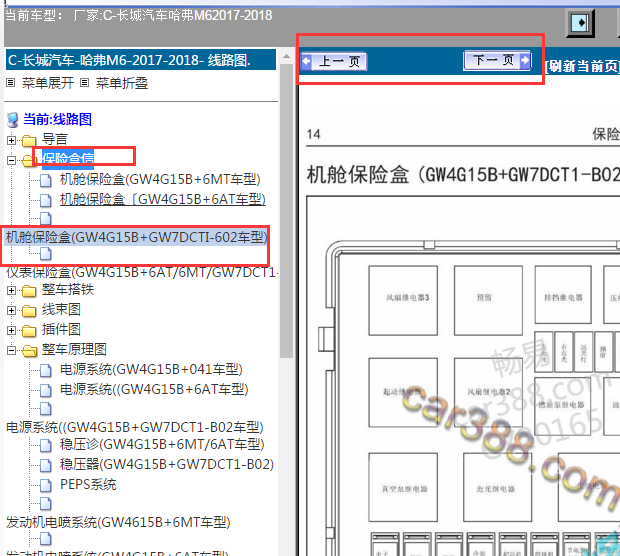Open 电源系统((GW4G15B+6AT车型)
This screenshot has width=620, height=556.
pyautogui.click(x=154, y=389)
